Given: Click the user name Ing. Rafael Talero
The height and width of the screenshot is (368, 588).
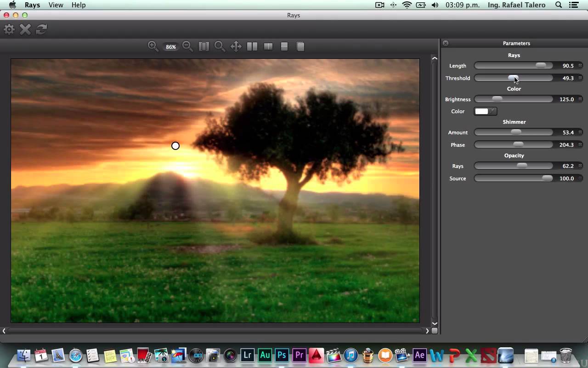Looking at the screenshot, I should click(x=517, y=5).
